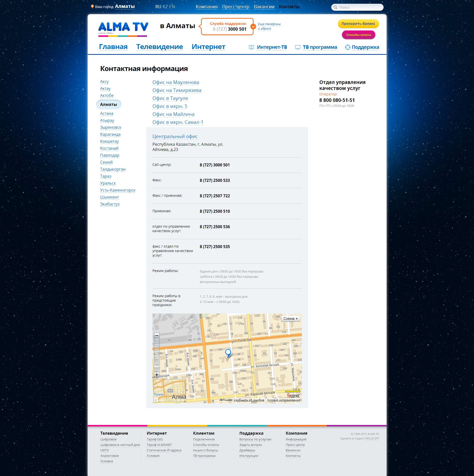The width and height of the screenshot is (474, 476).
Task: Open the Телевидение main menu item
Action: (x=159, y=47)
